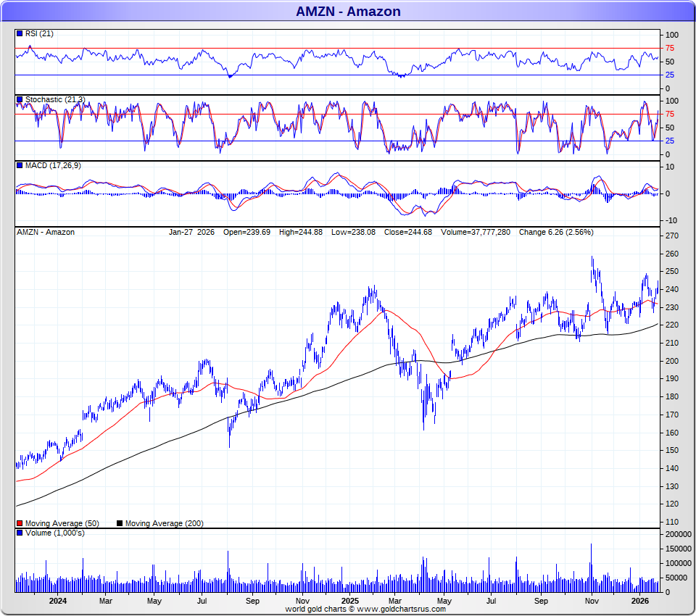The image size is (696, 616).
Task: Click the red 75 label on RSI axis
Action: coord(670,49)
